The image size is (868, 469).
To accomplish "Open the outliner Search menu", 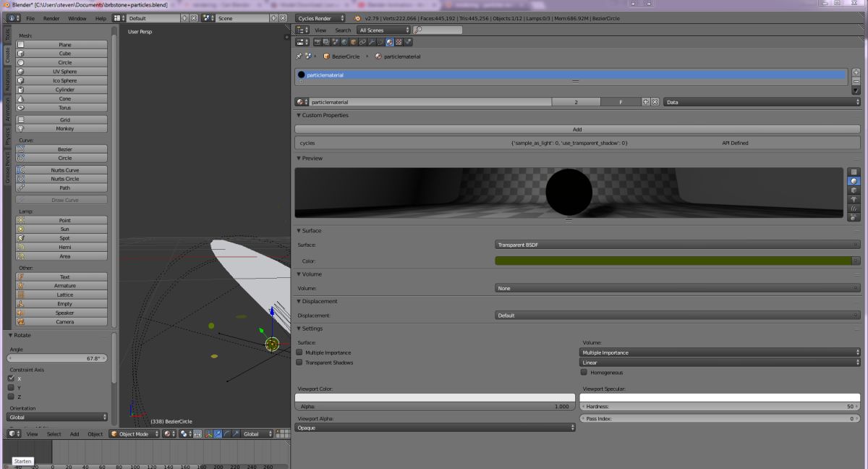I will point(343,30).
